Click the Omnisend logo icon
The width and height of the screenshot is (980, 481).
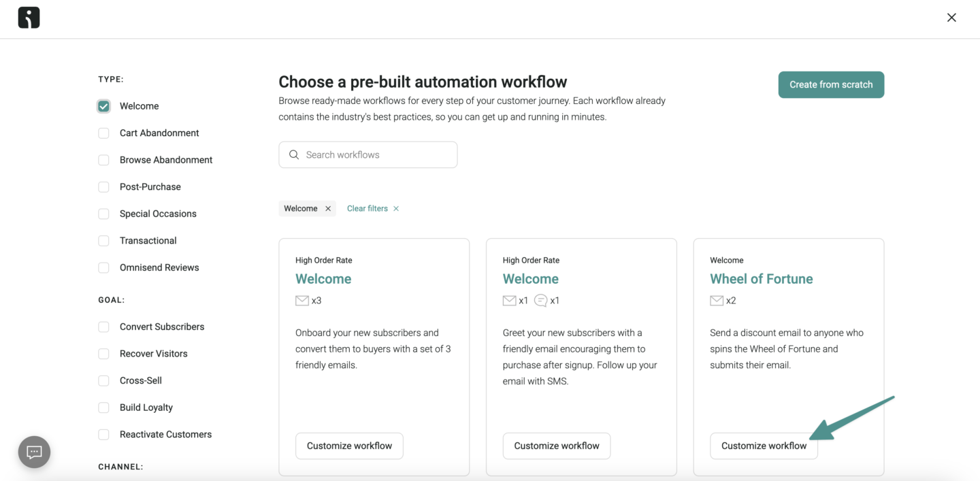29,18
